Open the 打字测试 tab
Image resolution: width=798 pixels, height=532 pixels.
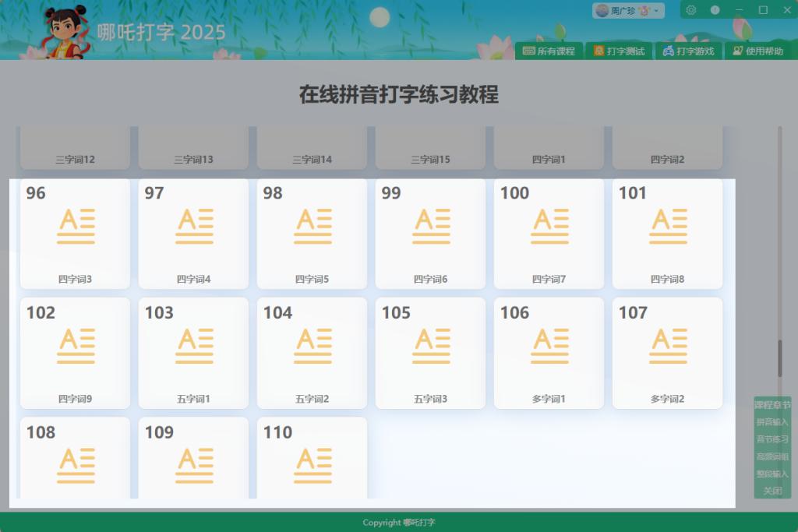(x=619, y=51)
